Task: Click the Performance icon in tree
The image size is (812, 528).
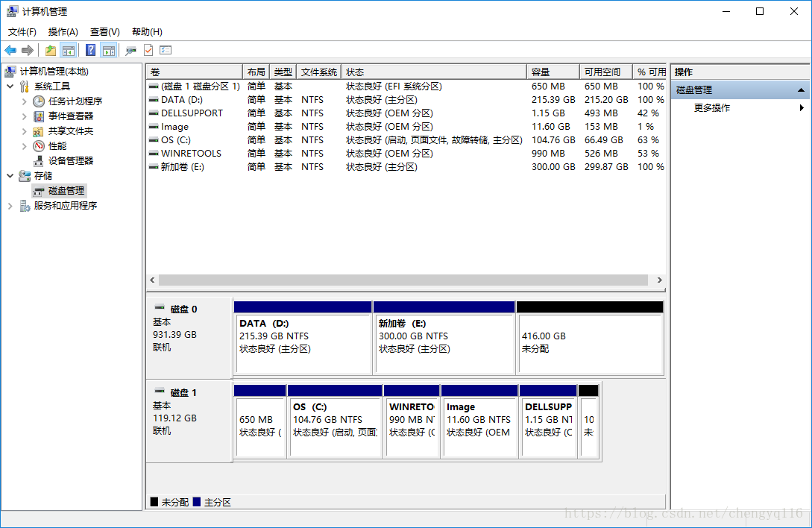Action: point(39,146)
